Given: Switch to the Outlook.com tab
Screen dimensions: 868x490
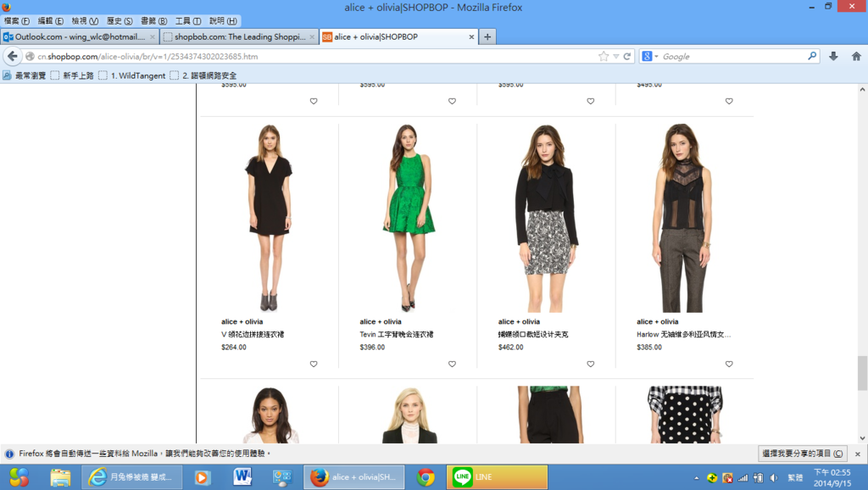Looking at the screenshot, I should 79,36.
